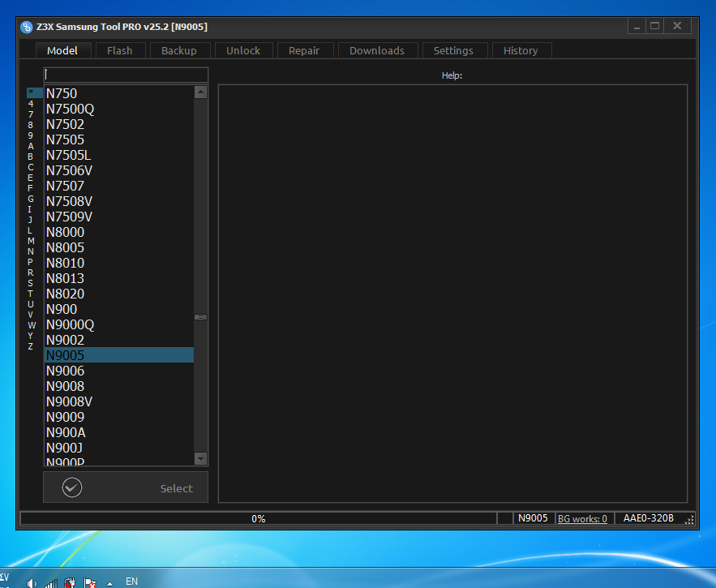Open the Unlock tab
The height and width of the screenshot is (588, 716).
pyautogui.click(x=243, y=51)
